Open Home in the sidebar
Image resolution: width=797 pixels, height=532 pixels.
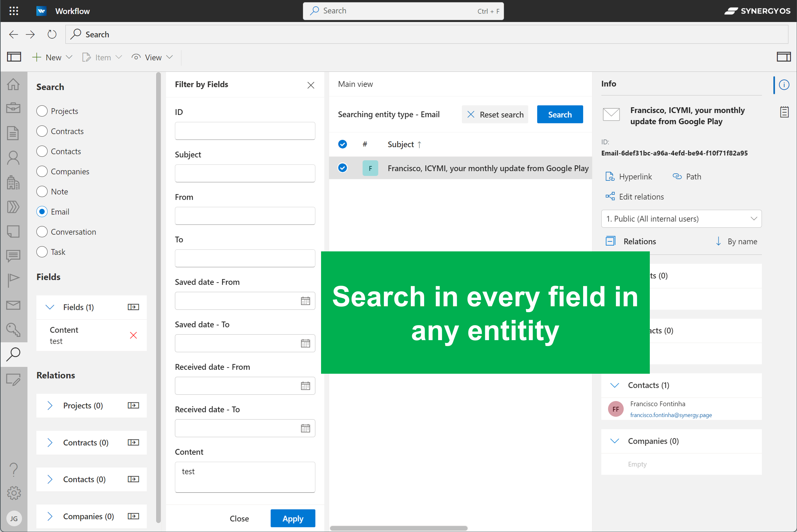[x=14, y=84]
